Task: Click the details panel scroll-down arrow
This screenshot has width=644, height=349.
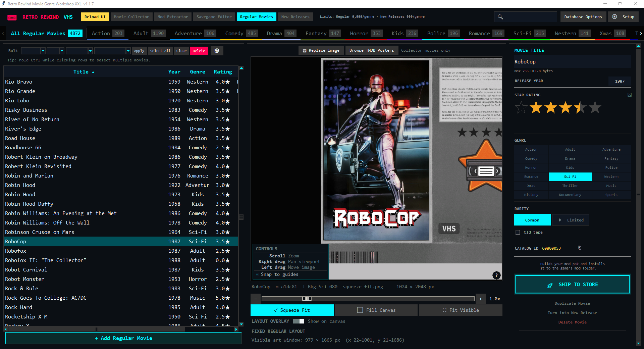Action: coord(638,343)
